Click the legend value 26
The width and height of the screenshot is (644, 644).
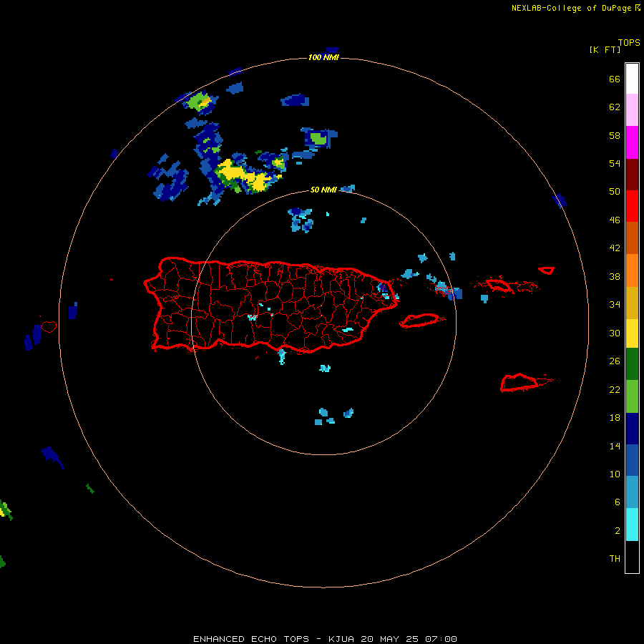pyautogui.click(x=615, y=361)
